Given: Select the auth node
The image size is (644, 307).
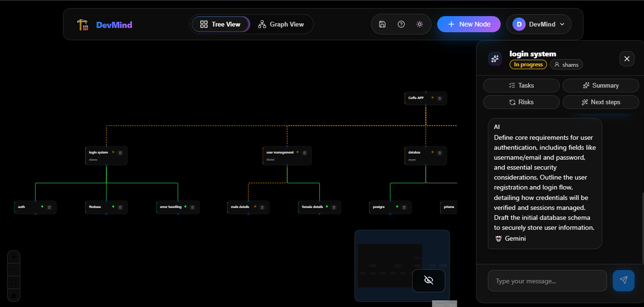Looking at the screenshot, I should (x=35, y=207).
